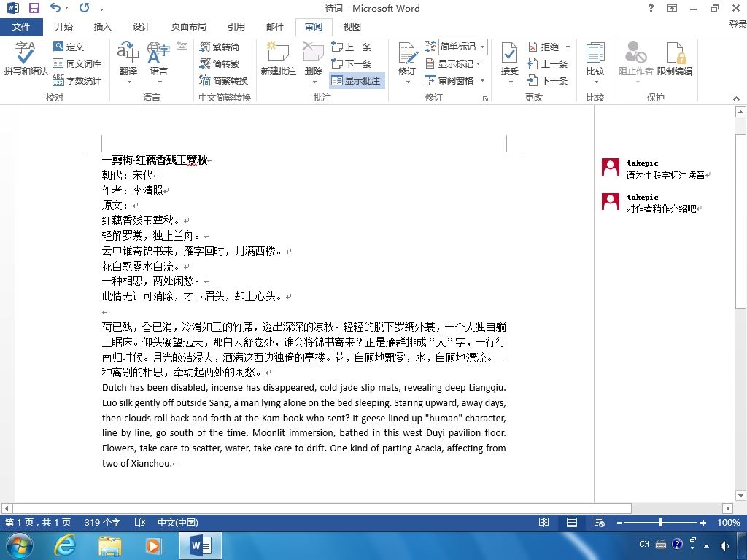Toggle the 显示批注 show comments button
Image resolution: width=747 pixels, height=560 pixels.
pos(356,80)
